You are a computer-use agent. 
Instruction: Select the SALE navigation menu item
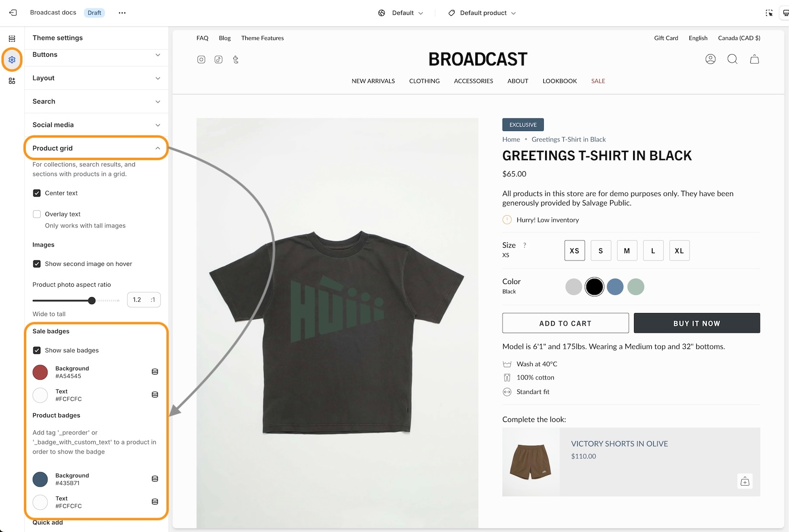598,81
